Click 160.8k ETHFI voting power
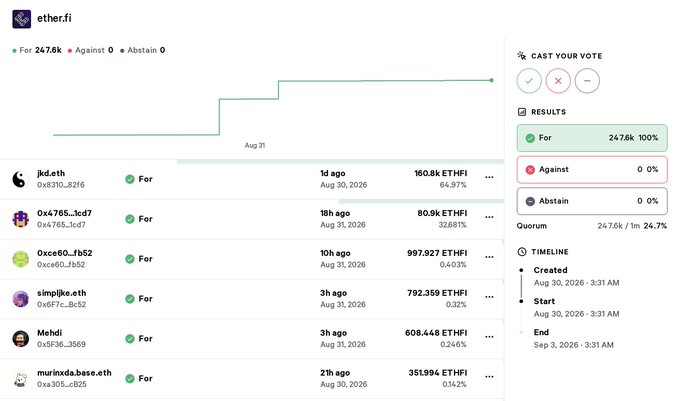680x401 pixels. pos(441,173)
